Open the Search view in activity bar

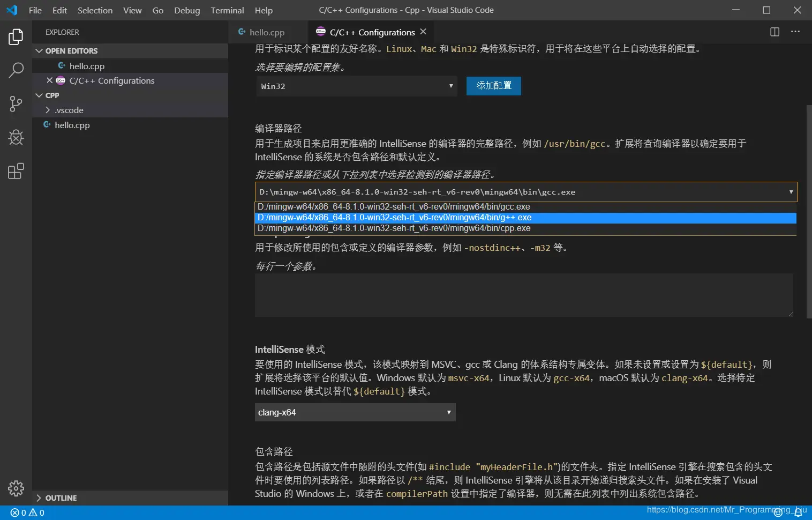16,70
